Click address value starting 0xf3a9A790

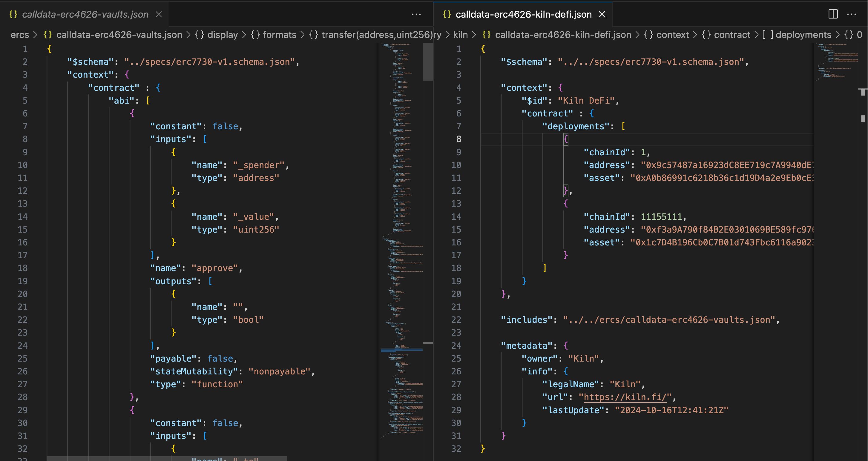coord(727,229)
